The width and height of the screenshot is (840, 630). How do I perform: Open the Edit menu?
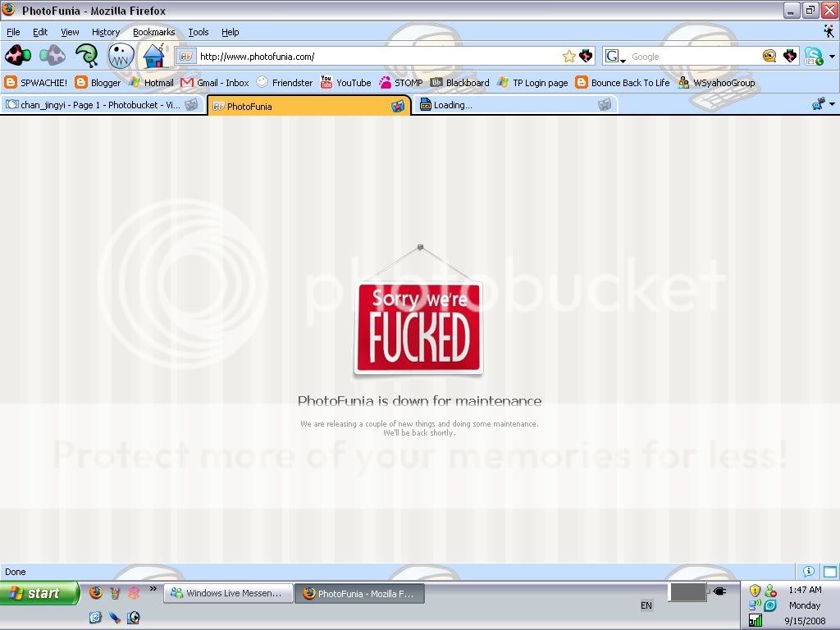coord(40,32)
